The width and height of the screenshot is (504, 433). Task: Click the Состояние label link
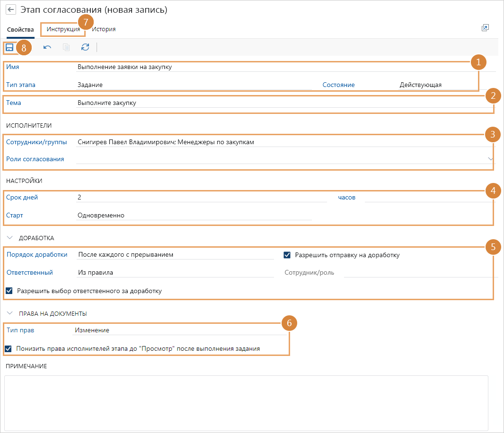pyautogui.click(x=338, y=85)
